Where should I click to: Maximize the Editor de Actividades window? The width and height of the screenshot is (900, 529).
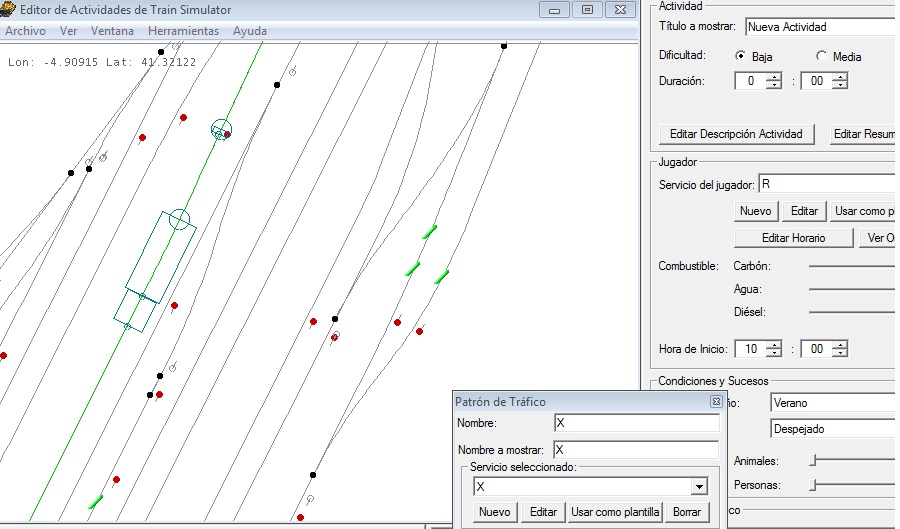pos(587,9)
